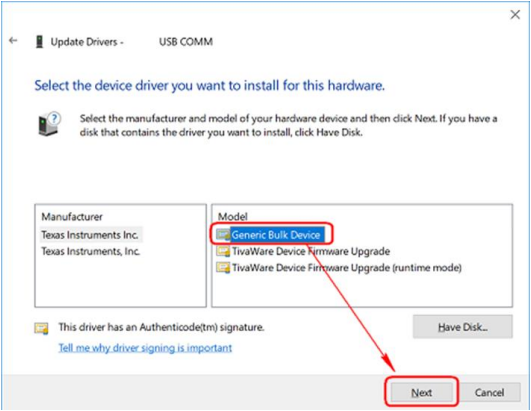Viewport: 531px width, 411px height.
Task: Click empty area in the Model list
Action: coord(362,290)
